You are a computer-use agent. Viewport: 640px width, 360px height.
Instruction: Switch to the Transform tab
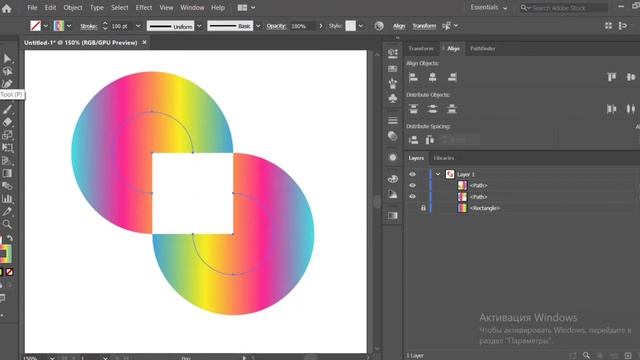421,49
